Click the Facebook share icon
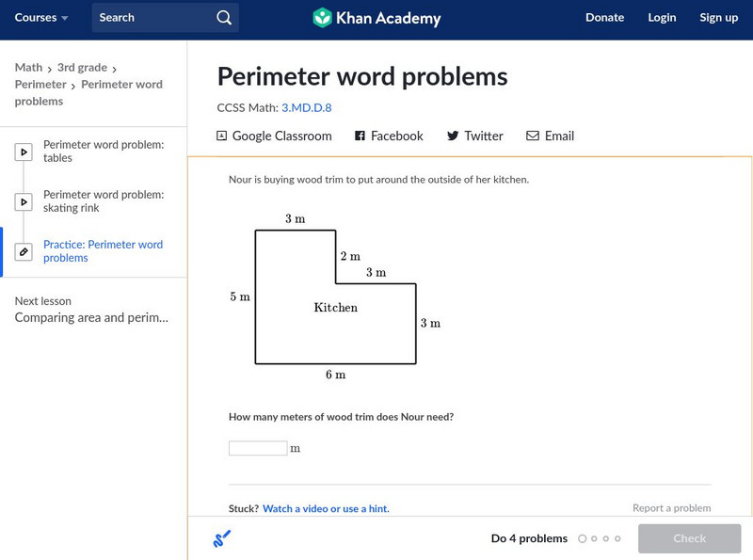 360,136
